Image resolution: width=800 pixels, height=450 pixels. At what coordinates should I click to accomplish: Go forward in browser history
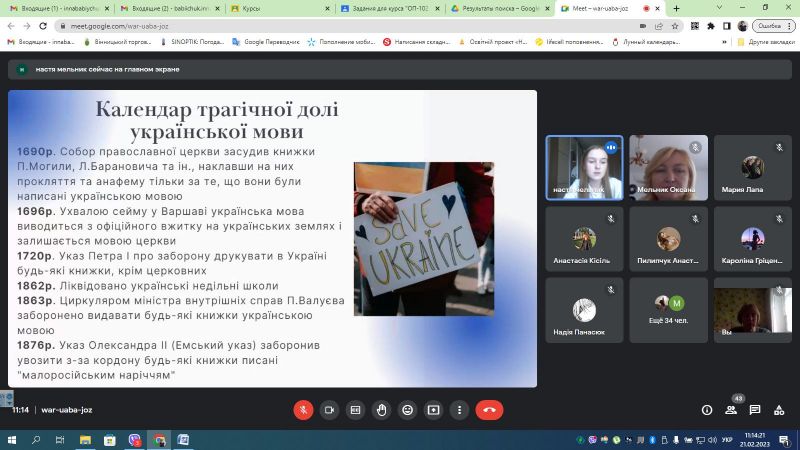coord(27,26)
